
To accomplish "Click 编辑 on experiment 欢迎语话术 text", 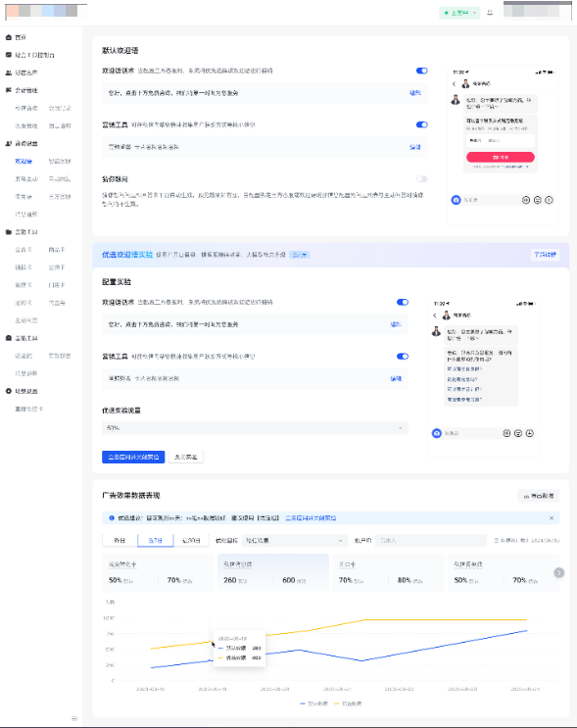I will coord(396,324).
